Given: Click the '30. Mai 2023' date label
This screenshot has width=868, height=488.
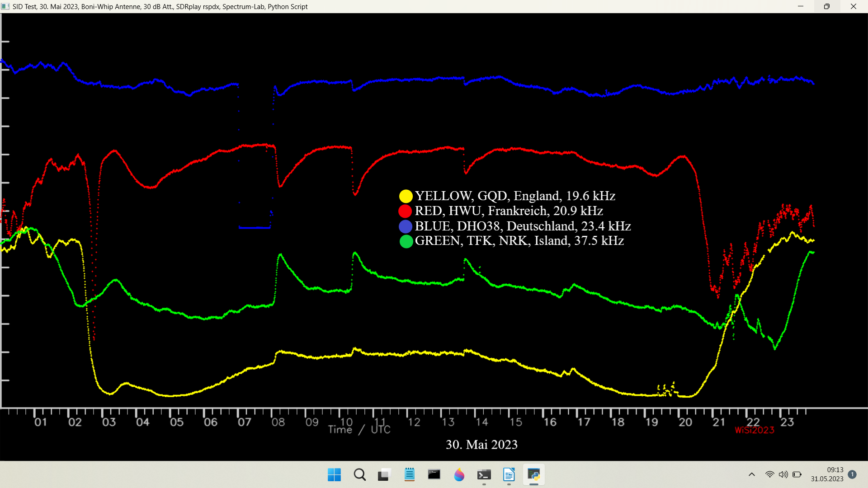Looking at the screenshot, I should [x=482, y=445].
